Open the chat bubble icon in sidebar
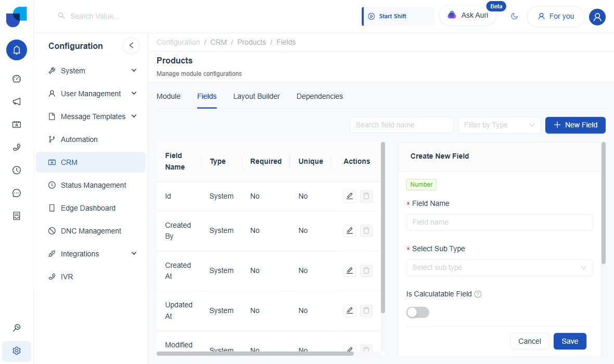614x364 pixels. tap(17, 193)
